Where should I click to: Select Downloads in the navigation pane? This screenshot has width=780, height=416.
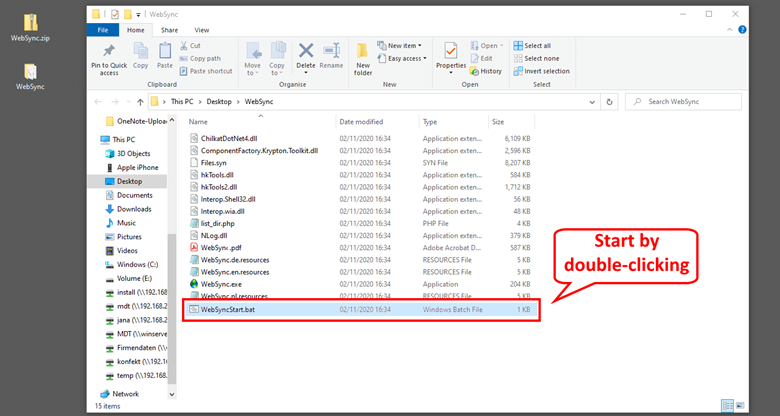[x=134, y=209]
